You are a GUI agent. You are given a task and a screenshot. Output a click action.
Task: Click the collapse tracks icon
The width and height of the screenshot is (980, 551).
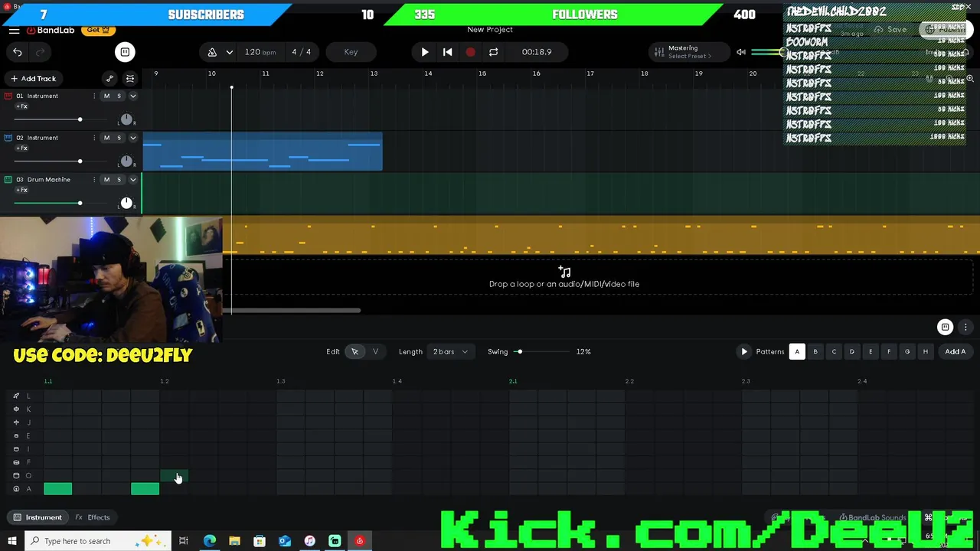click(130, 79)
